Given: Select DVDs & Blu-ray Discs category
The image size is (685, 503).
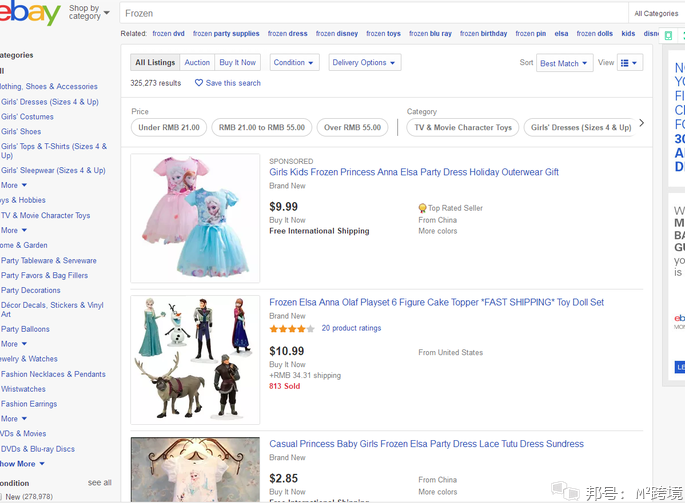Looking at the screenshot, I should click(38, 449).
